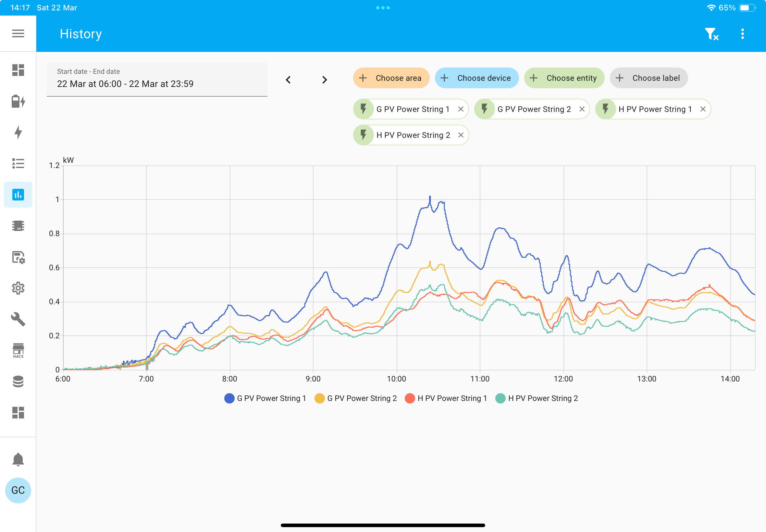Toggle G PV Power String 1 legend series

265,398
